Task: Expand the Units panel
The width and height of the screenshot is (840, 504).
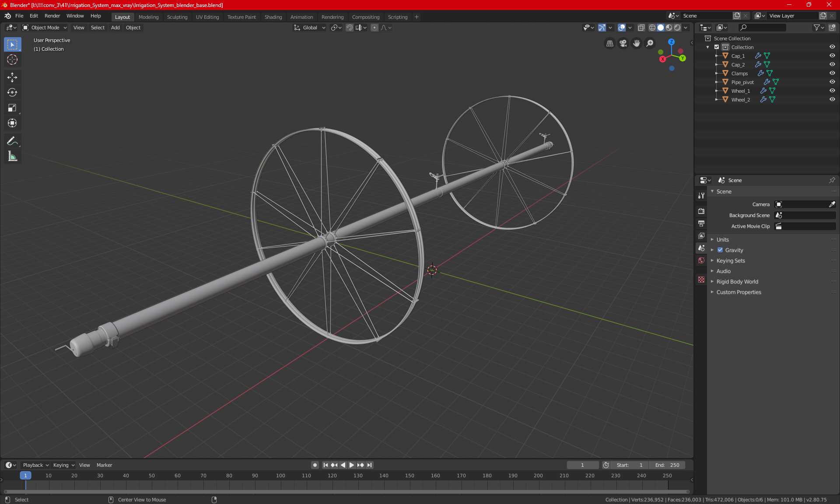Action: pyautogui.click(x=723, y=240)
